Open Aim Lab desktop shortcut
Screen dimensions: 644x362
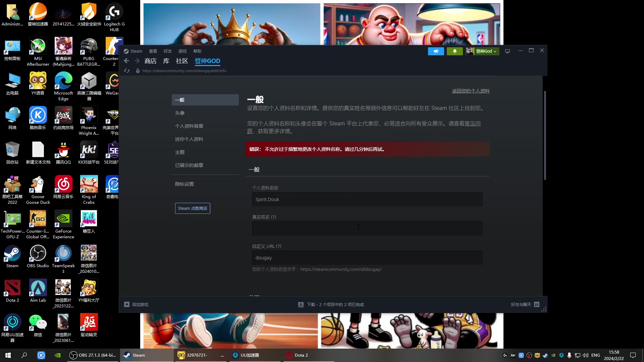[x=38, y=291]
